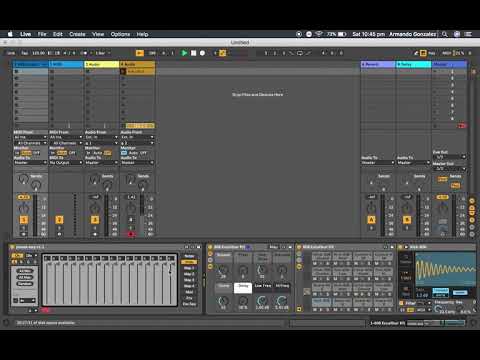Toggle the yellow Session Record button
480x360 pixels.
[223, 53]
